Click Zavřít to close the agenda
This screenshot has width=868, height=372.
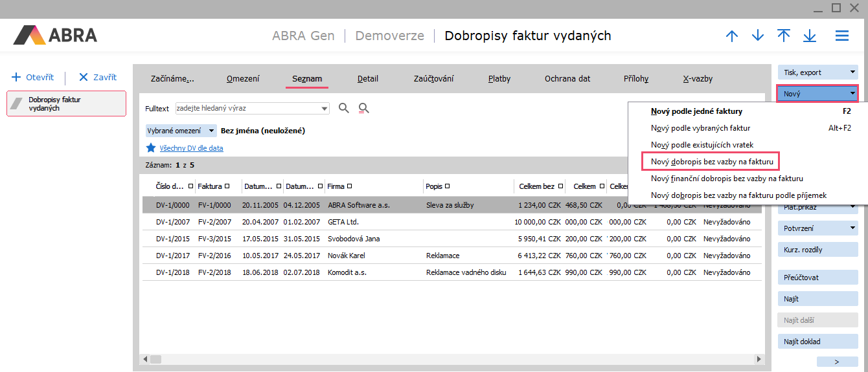pyautogui.click(x=98, y=77)
